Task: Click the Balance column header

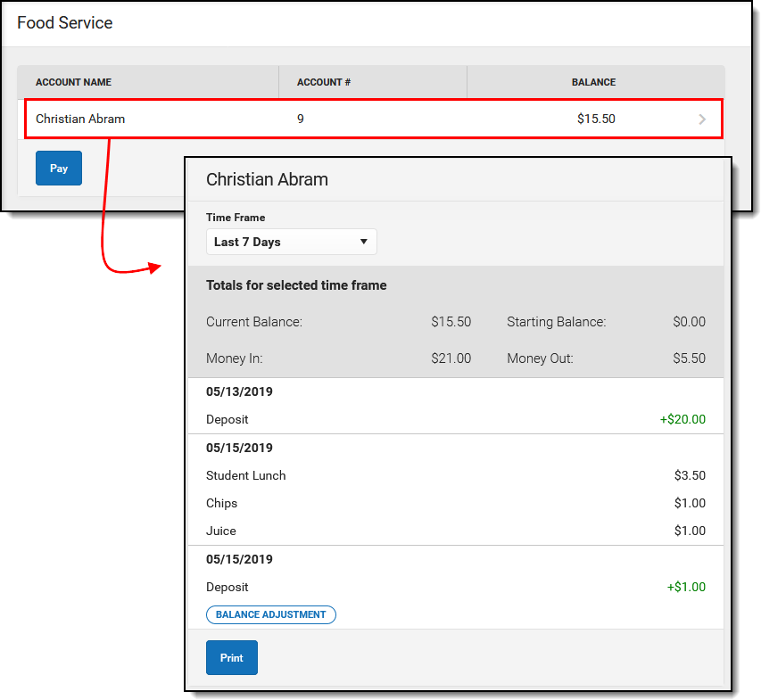Action: 593,82
